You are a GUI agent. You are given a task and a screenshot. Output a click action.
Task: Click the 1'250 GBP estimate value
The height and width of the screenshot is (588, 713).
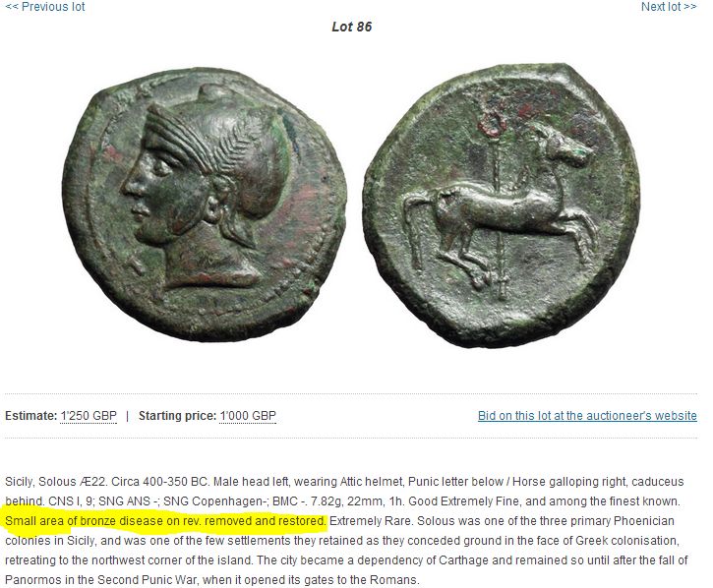point(89,416)
